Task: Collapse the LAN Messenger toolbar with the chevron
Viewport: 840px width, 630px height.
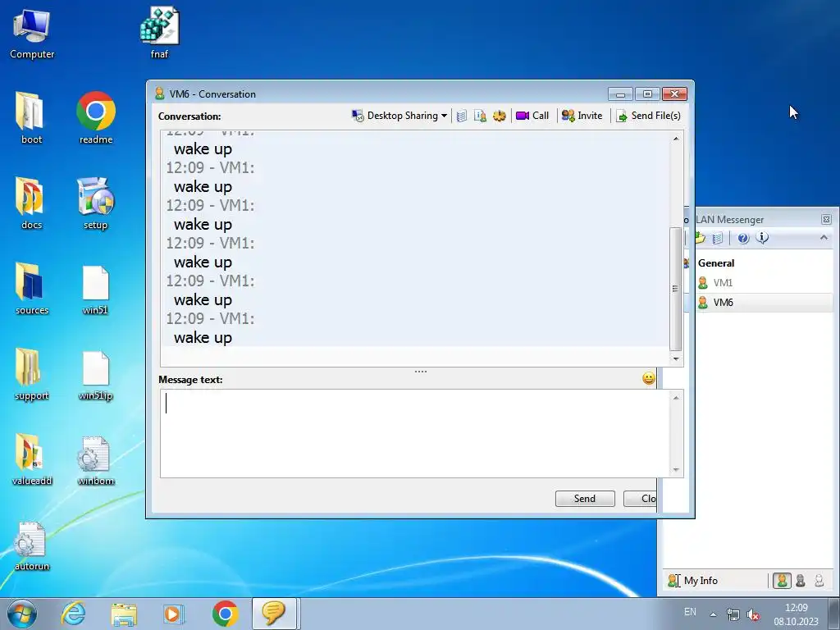Action: (824, 237)
